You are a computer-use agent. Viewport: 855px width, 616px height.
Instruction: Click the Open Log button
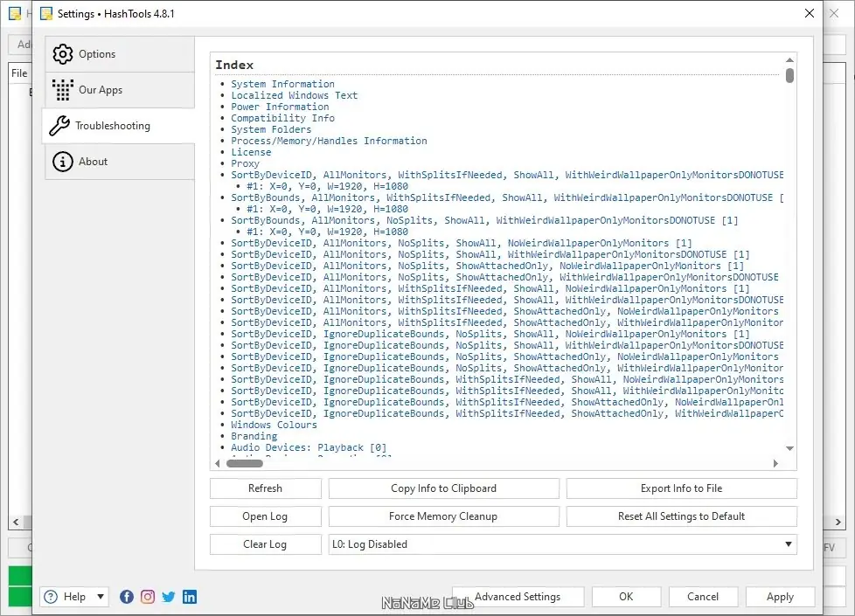[266, 516]
